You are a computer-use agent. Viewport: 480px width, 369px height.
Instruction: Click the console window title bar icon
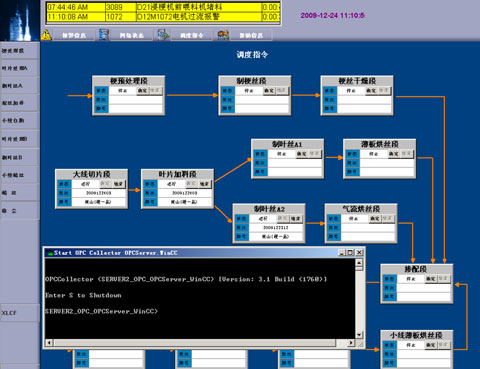[50, 253]
